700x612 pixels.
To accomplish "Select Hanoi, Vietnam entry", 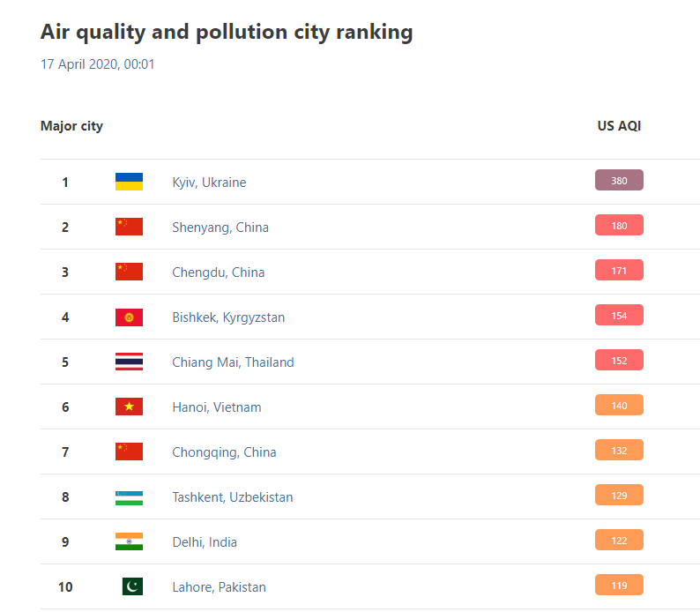I will point(217,407).
